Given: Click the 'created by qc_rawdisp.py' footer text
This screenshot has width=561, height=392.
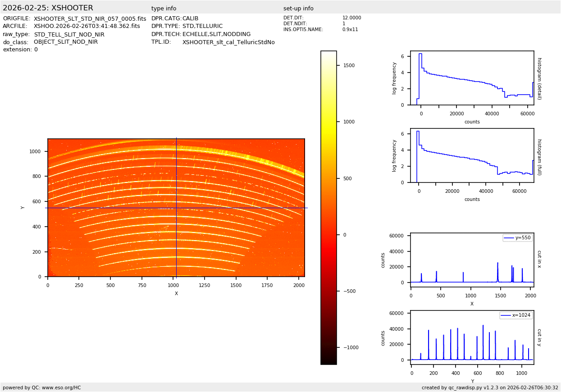Looking at the screenshot, I should [490, 387].
